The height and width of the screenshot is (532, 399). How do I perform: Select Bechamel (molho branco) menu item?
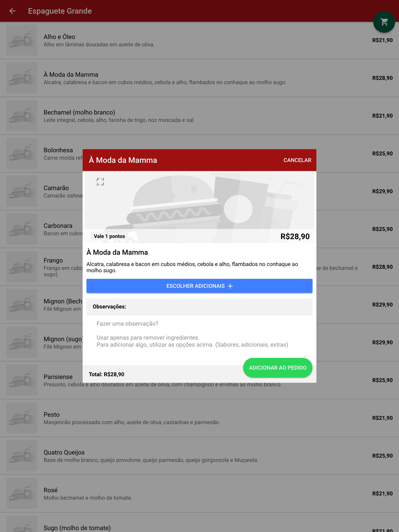pos(199,116)
